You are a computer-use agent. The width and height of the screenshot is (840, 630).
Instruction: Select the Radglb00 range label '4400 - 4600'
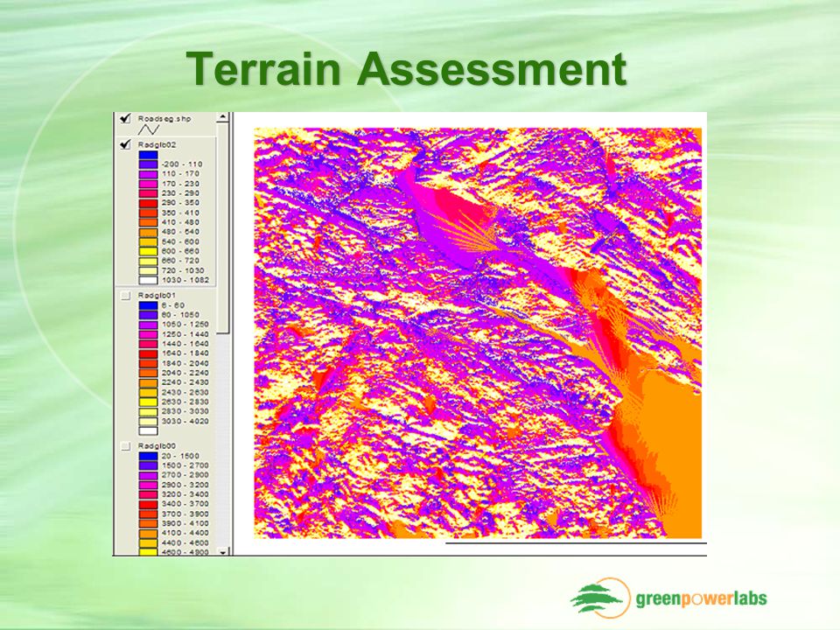point(185,542)
